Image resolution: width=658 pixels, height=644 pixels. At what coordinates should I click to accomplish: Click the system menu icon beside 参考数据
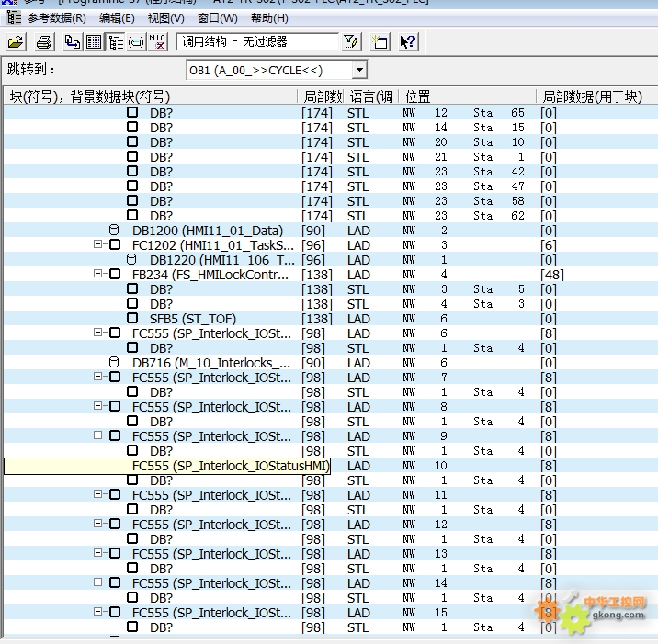[x=14, y=17]
